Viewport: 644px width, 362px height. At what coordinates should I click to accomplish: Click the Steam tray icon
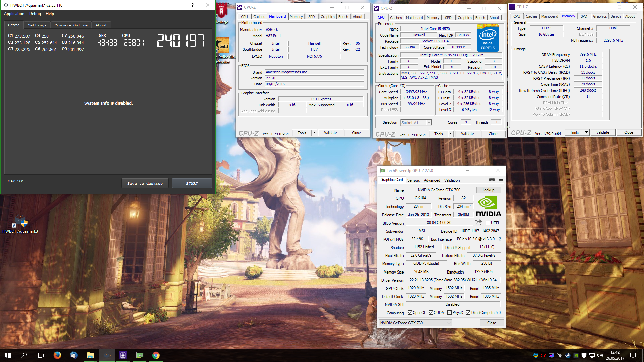click(x=568, y=355)
